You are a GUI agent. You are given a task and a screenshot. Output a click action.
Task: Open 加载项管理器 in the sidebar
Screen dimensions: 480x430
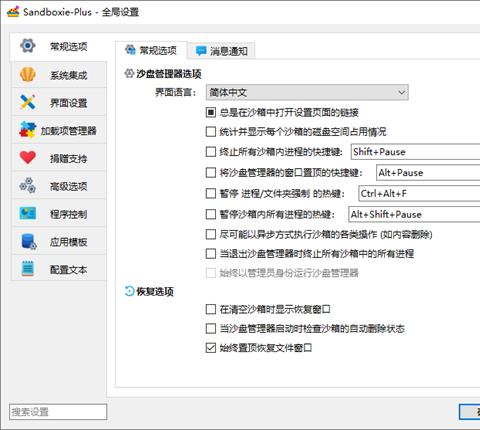point(59,130)
